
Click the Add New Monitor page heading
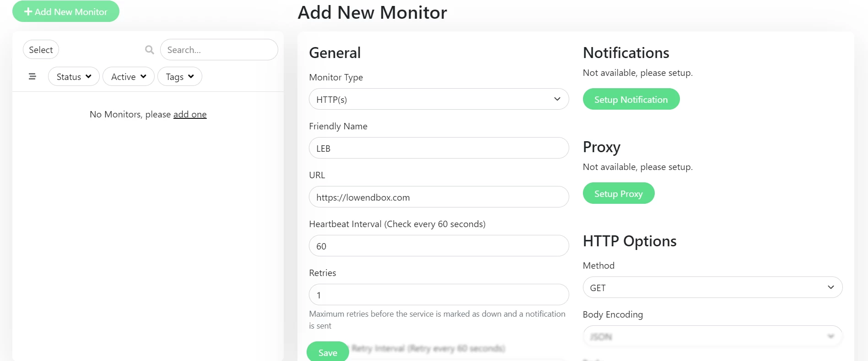tap(372, 12)
